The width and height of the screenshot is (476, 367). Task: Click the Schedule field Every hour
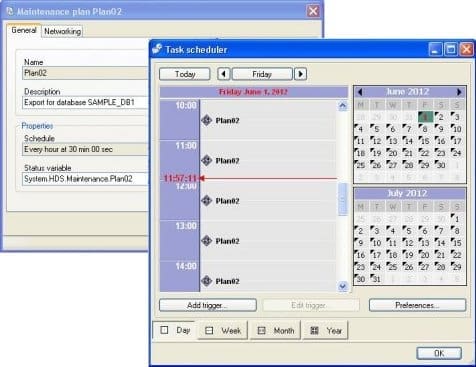[85, 149]
